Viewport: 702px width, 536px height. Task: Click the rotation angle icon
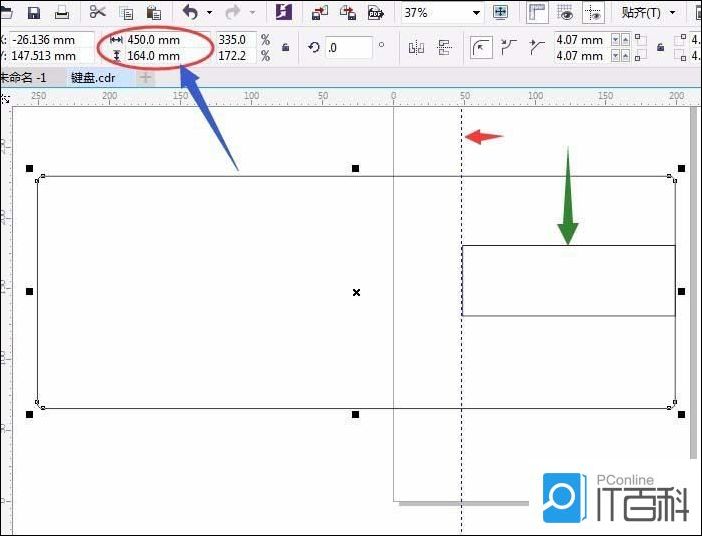pyautogui.click(x=314, y=47)
